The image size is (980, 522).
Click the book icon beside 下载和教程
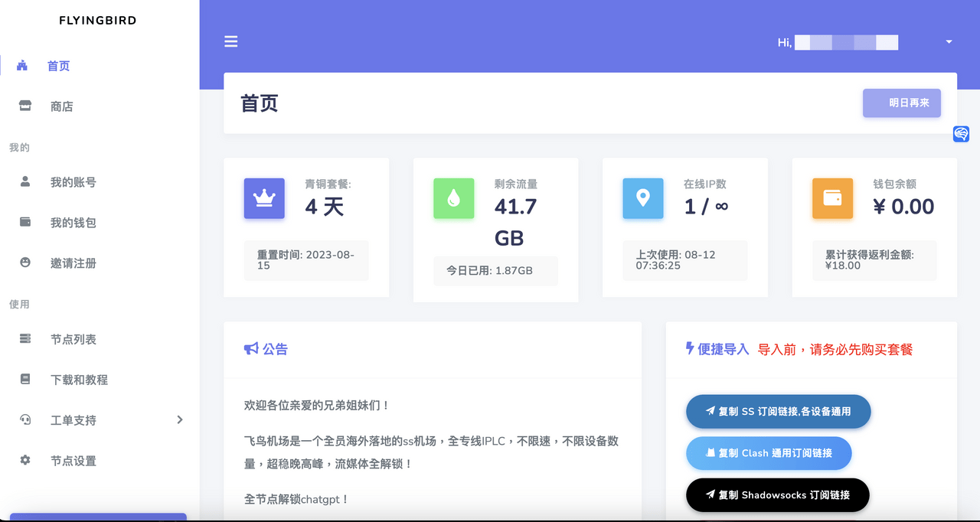25,380
